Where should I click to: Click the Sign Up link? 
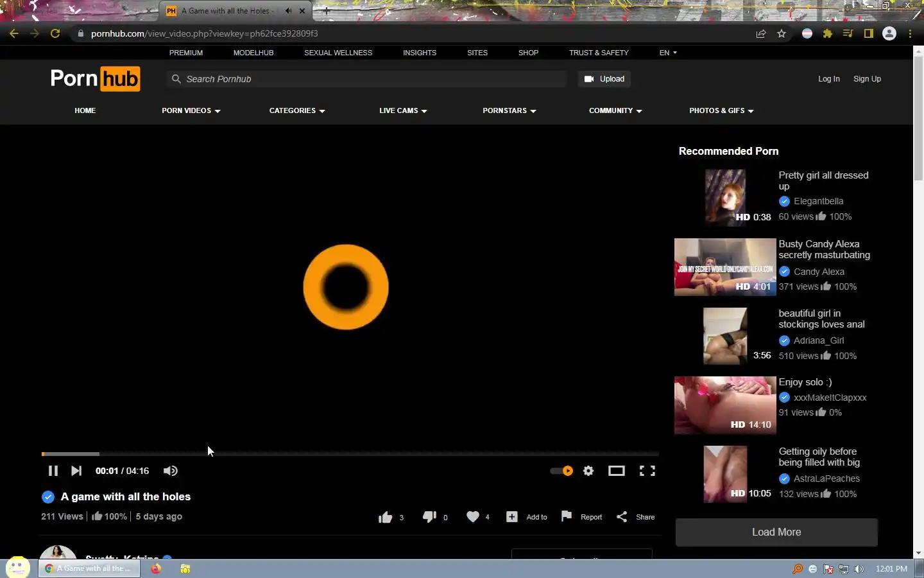[867, 79]
